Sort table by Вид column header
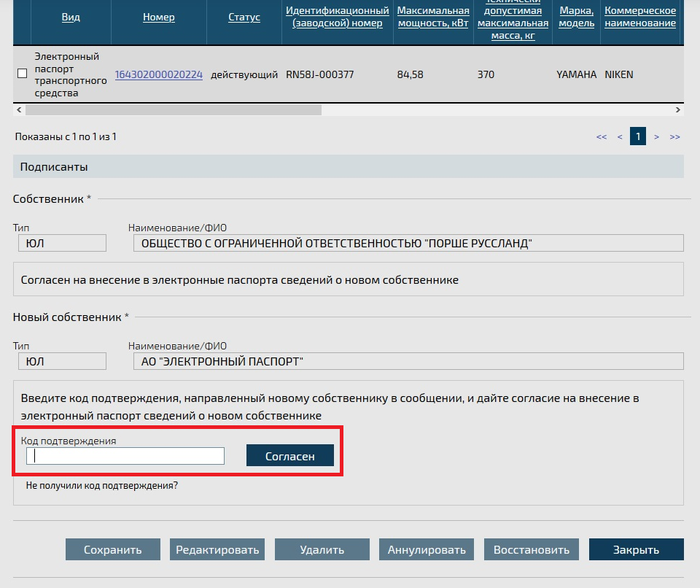Image resolution: width=700 pixels, height=588 pixels. [x=71, y=17]
